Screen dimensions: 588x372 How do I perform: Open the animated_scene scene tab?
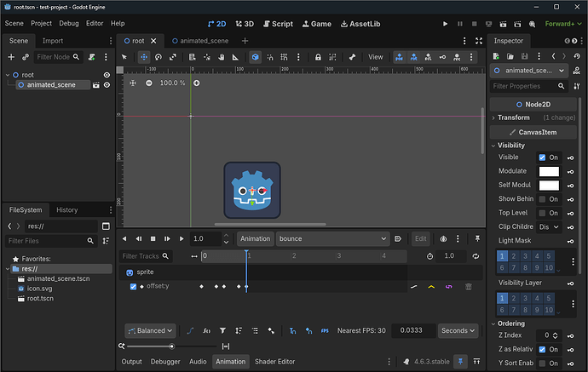pos(200,41)
